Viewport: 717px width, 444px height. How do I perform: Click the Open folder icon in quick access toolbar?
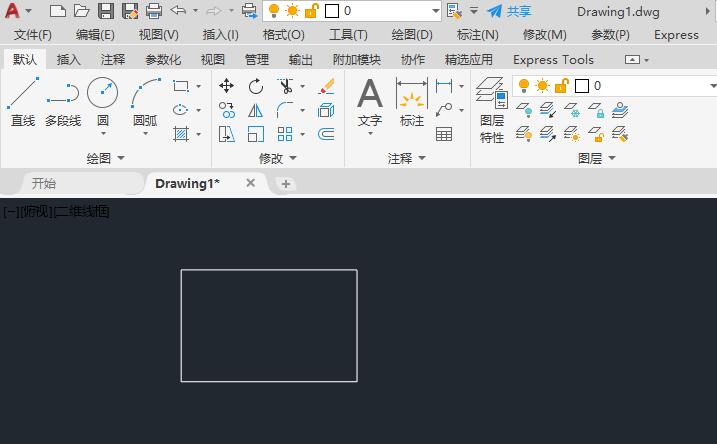(x=82, y=11)
